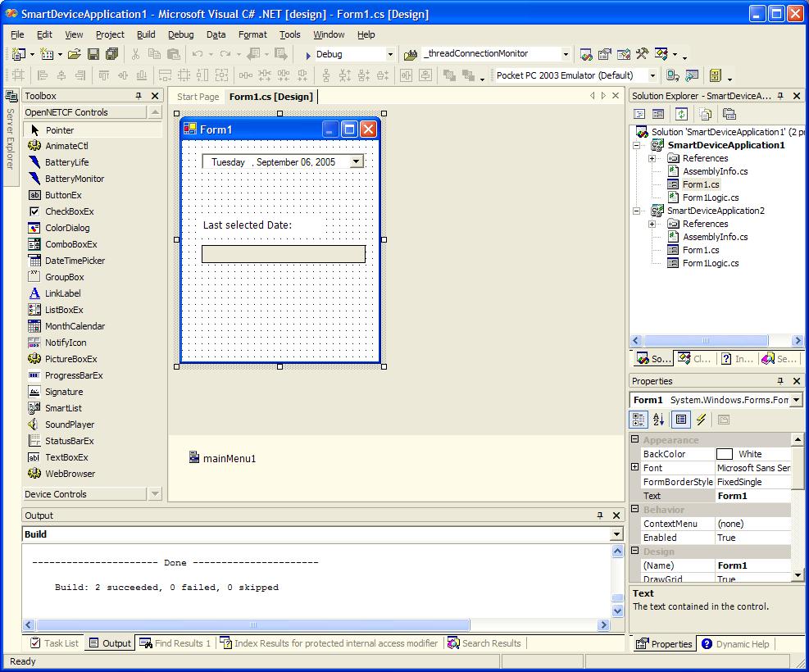
Task: Click the Open File toolbar icon
Action: click(x=75, y=54)
